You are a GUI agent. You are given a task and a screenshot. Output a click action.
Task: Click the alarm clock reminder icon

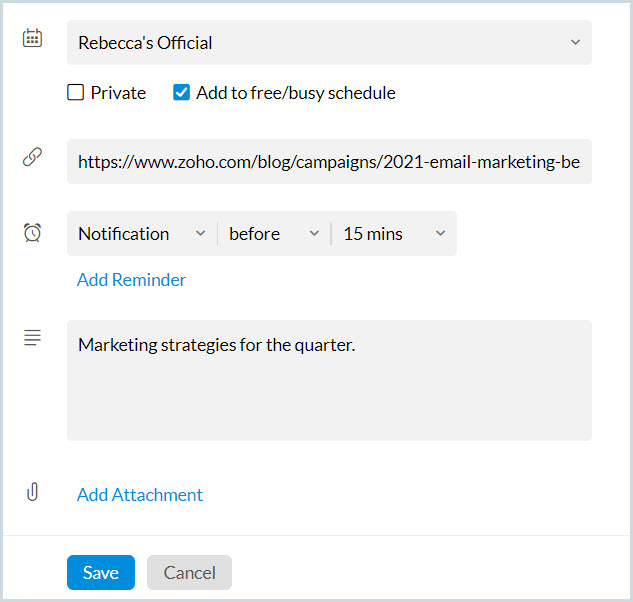coord(32,232)
